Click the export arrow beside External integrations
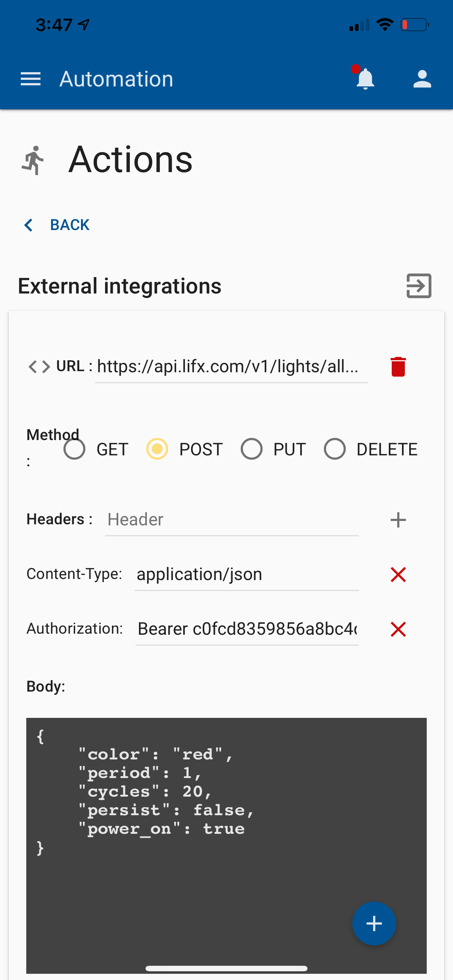 [419, 286]
